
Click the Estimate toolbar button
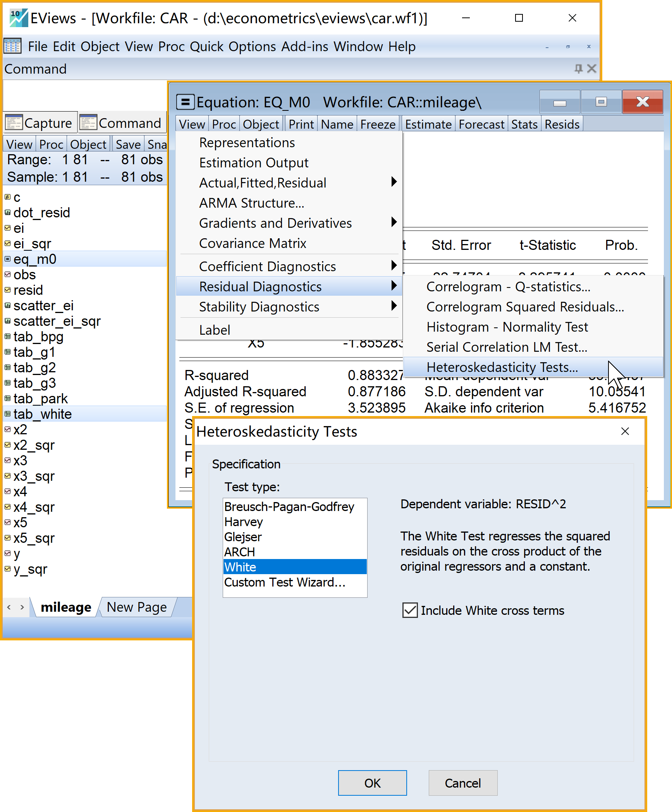coord(428,124)
